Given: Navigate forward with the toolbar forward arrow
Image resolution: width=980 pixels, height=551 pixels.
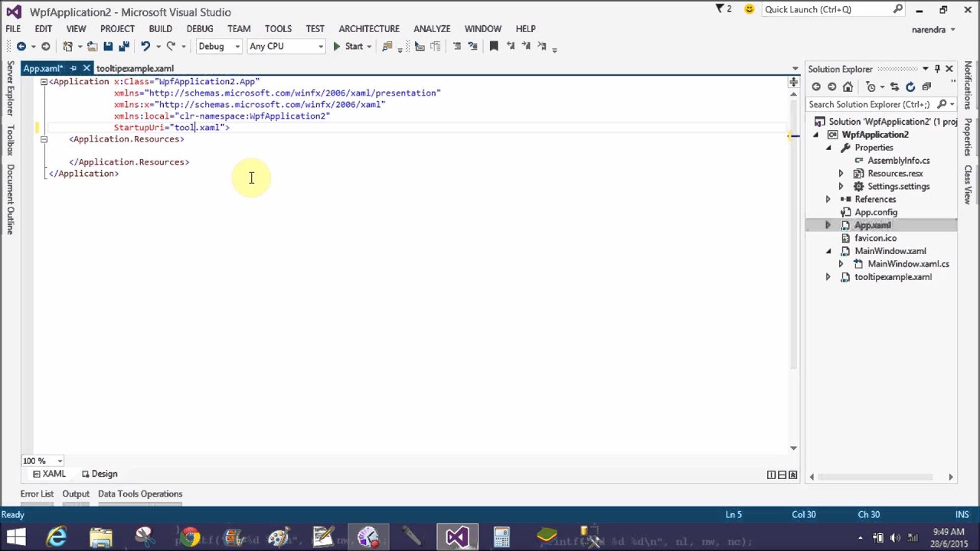Looking at the screenshot, I should pyautogui.click(x=45, y=47).
